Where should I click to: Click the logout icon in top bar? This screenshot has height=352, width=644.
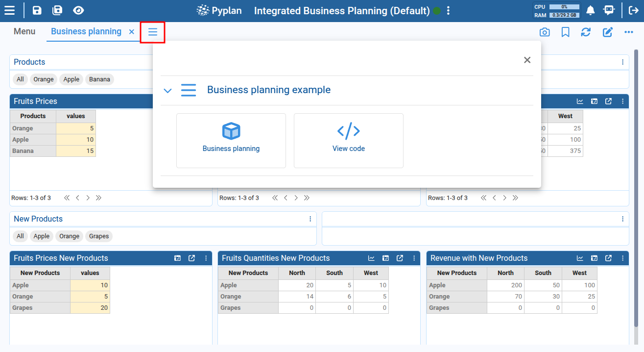coord(633,10)
